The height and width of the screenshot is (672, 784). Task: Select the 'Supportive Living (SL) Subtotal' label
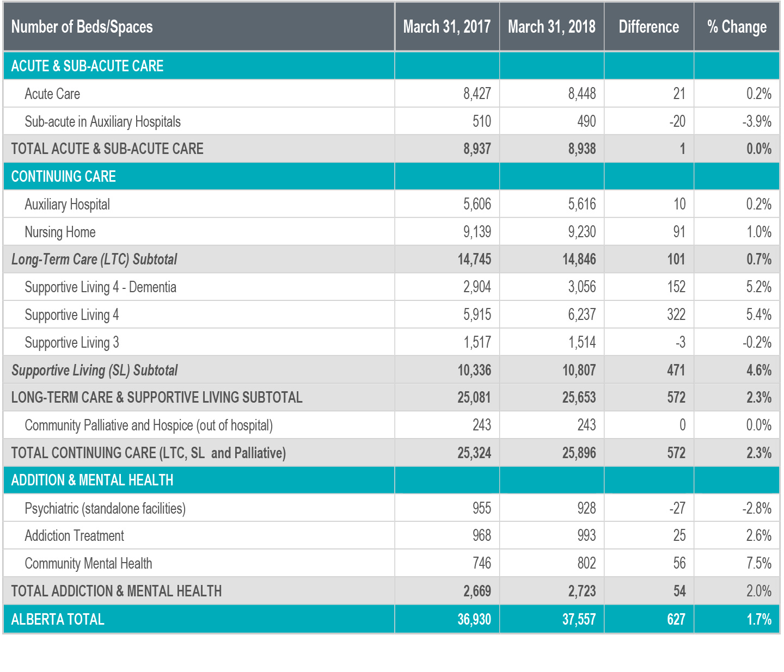(x=95, y=371)
